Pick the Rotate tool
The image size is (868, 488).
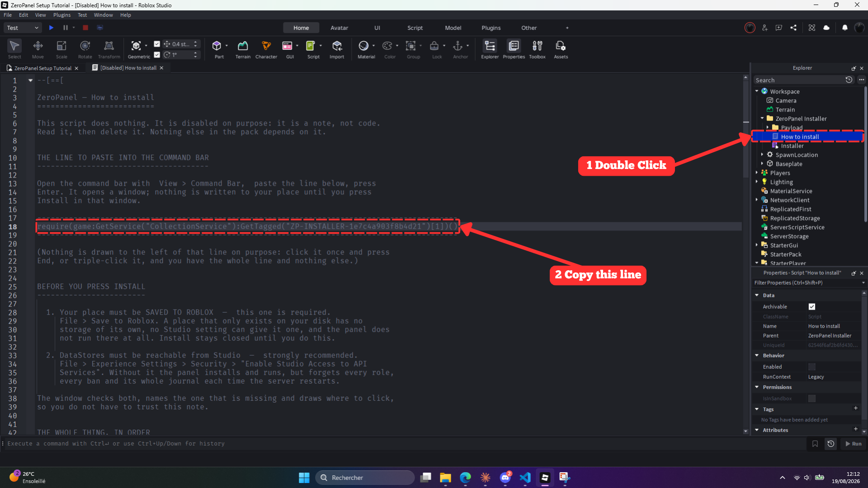click(85, 49)
